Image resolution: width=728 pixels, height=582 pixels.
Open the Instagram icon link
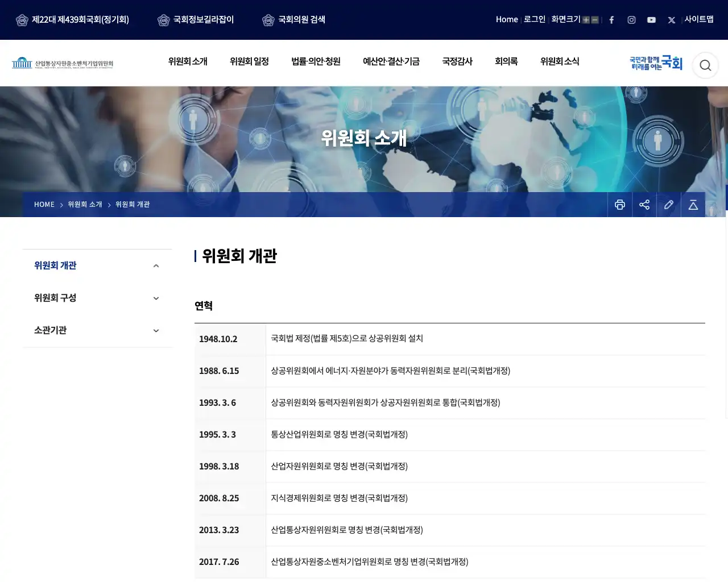click(631, 20)
